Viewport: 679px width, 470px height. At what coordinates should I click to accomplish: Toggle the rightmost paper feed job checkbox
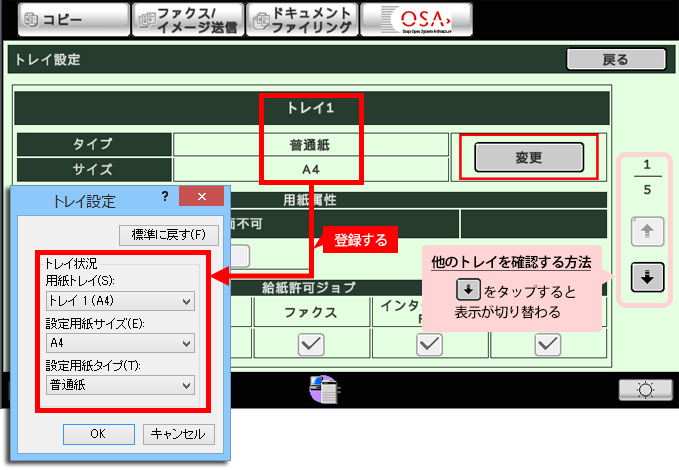click(546, 343)
